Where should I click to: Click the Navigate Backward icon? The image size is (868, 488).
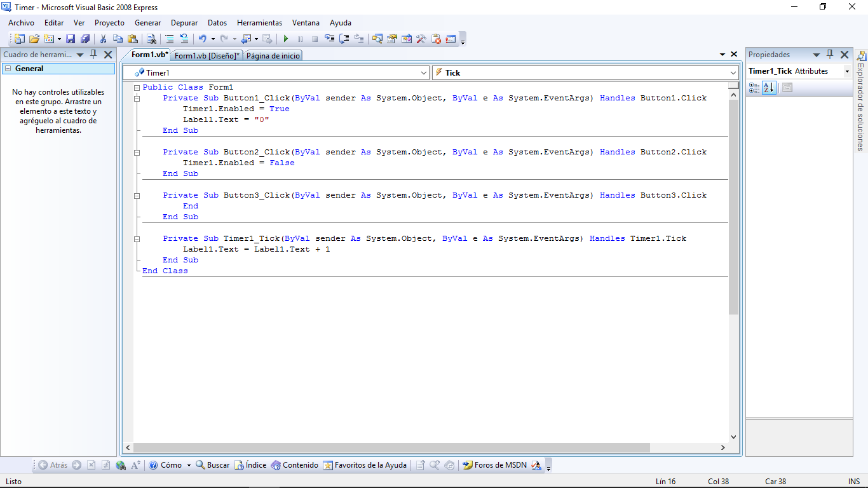[x=246, y=39]
